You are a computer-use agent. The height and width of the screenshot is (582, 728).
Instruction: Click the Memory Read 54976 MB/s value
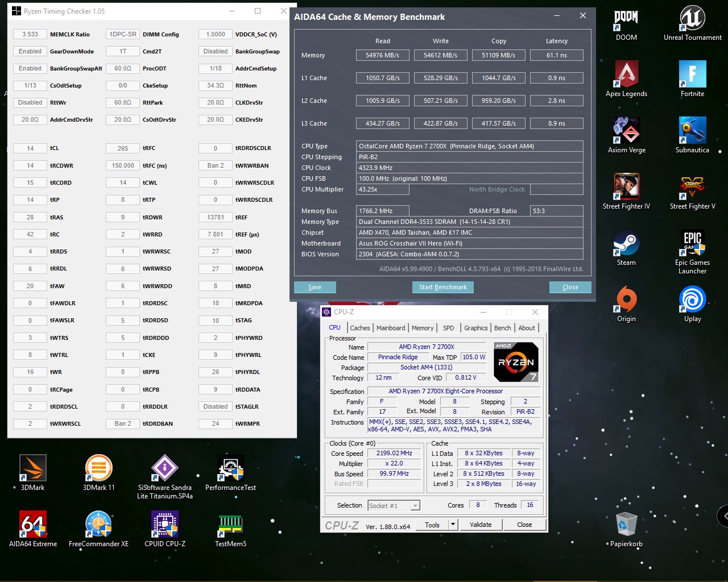[383, 55]
